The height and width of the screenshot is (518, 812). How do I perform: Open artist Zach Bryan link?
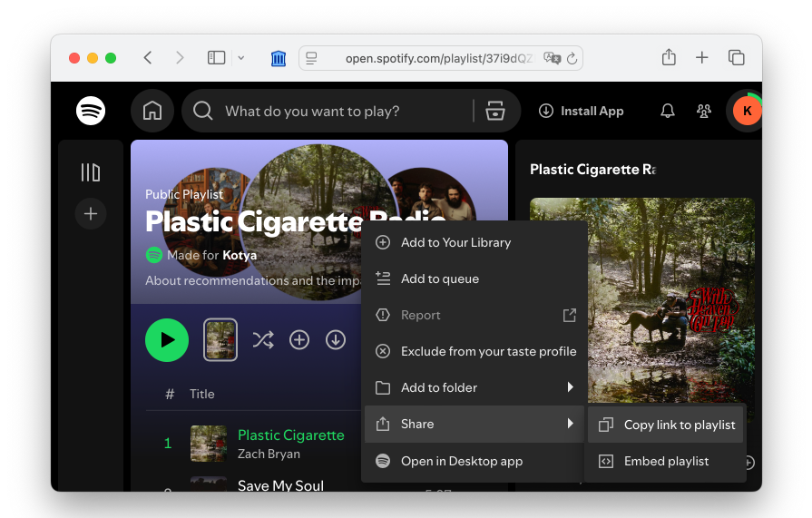click(x=269, y=454)
